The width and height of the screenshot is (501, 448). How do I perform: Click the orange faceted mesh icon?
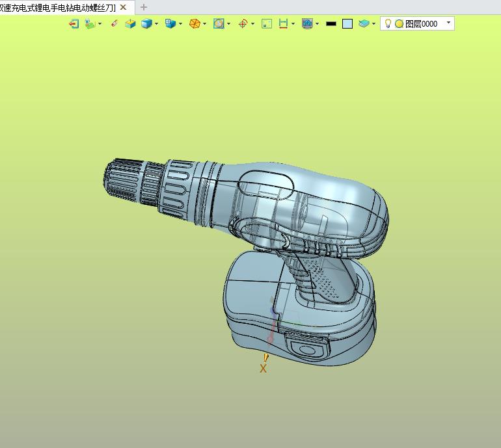pyautogui.click(x=195, y=23)
